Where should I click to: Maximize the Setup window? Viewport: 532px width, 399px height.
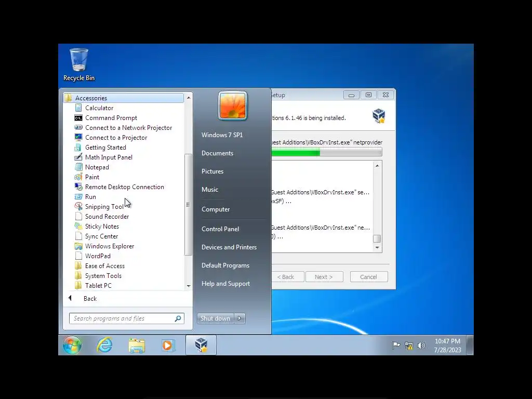coord(368,95)
